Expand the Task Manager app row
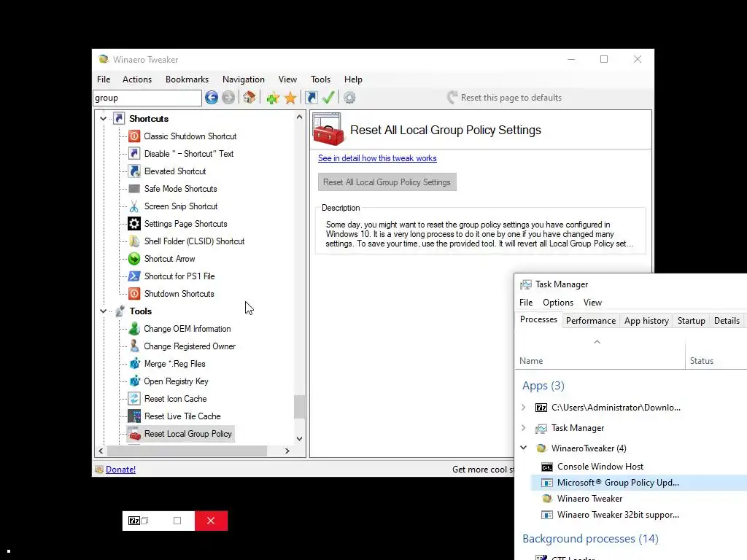747x560 pixels. [x=524, y=428]
